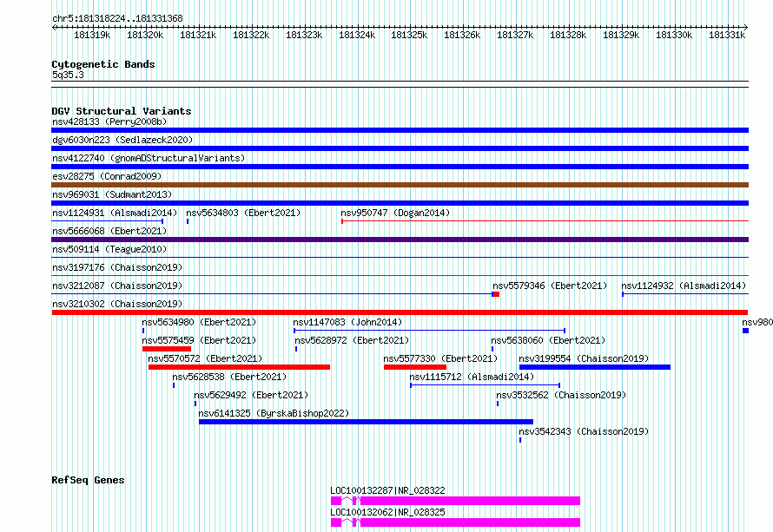Viewport: 773px width, 532px height.
Task: Select the RefSeq Genes track title
Action: 88,480
